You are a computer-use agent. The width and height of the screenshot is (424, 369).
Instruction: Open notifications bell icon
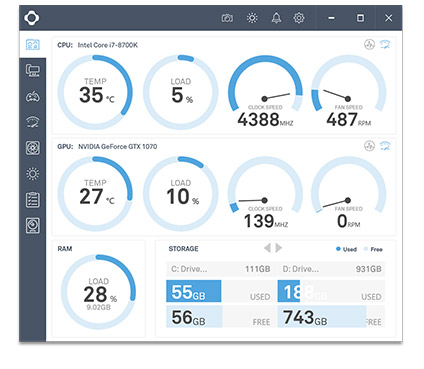point(276,18)
